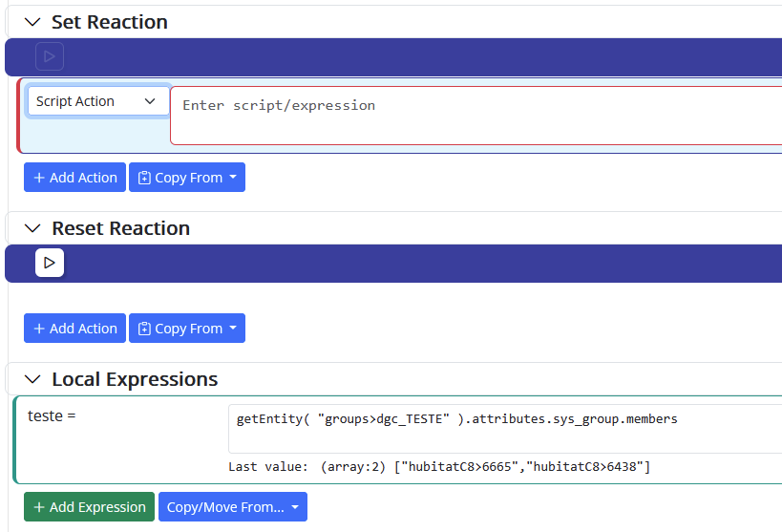Open the Copy/Move From... dropdown
This screenshot has height=532, width=782.
click(233, 506)
